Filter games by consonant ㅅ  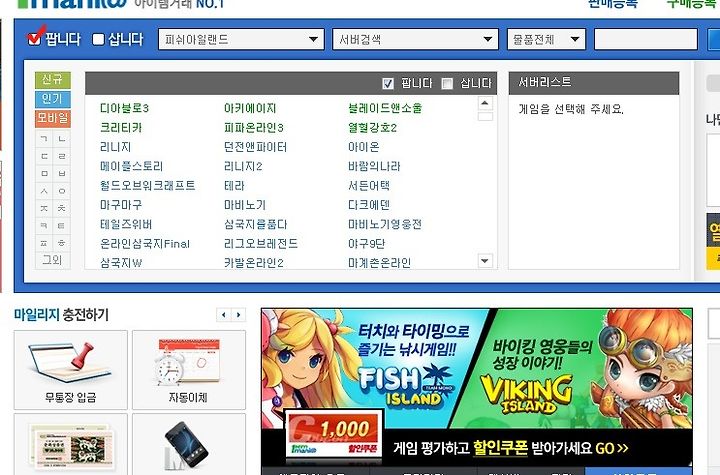coord(44,191)
